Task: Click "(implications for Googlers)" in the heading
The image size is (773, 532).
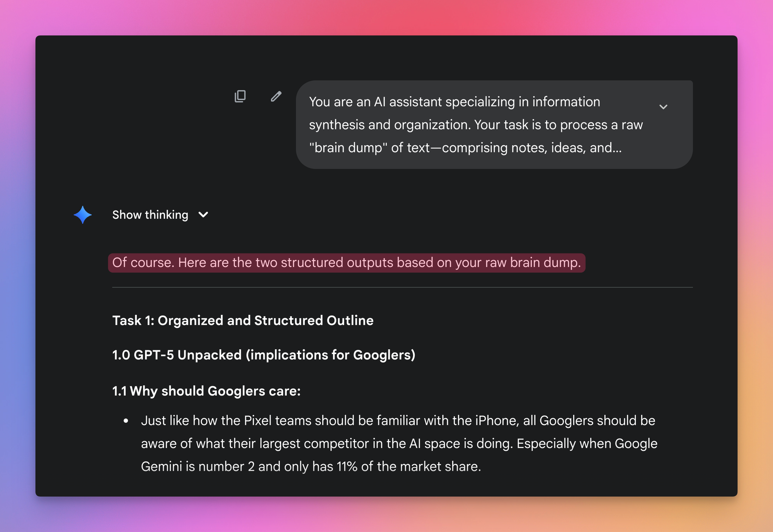Action: pyautogui.click(x=330, y=355)
